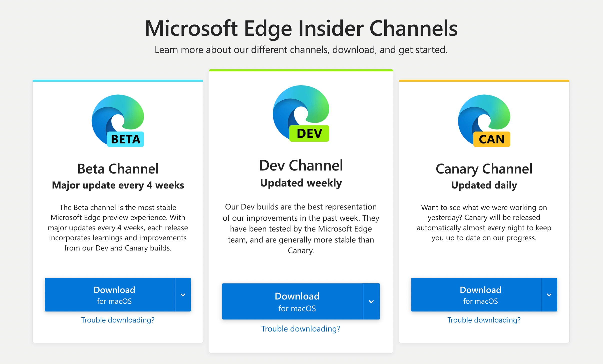The image size is (603, 364).
Task: Select the Dev Channel heading
Action: (x=301, y=165)
